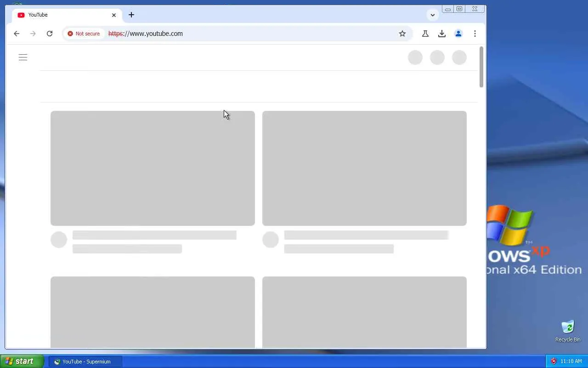Open a new browser tab
Image resolution: width=588 pixels, height=368 pixels.
(x=131, y=15)
